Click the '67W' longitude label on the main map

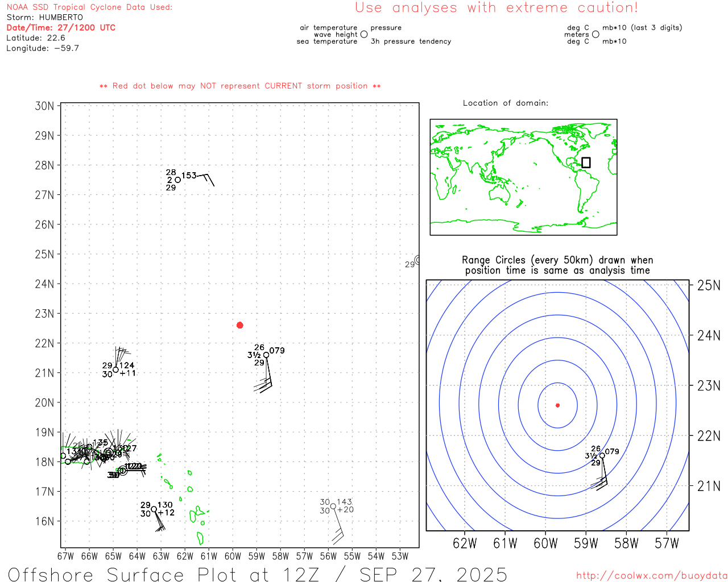point(65,556)
